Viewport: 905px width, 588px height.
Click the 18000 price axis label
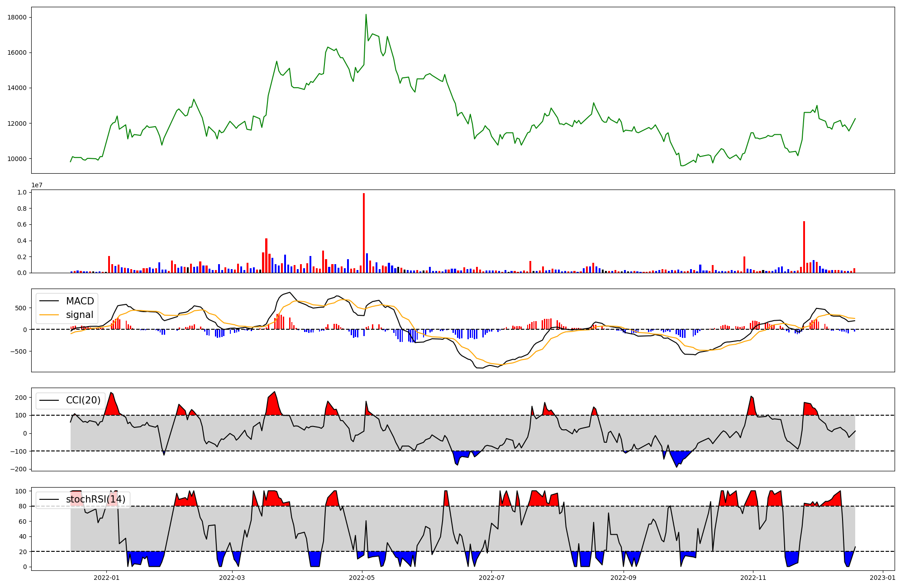pos(17,17)
